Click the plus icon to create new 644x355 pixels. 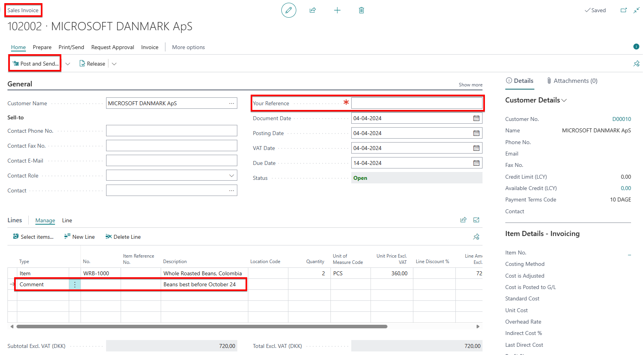(x=337, y=10)
